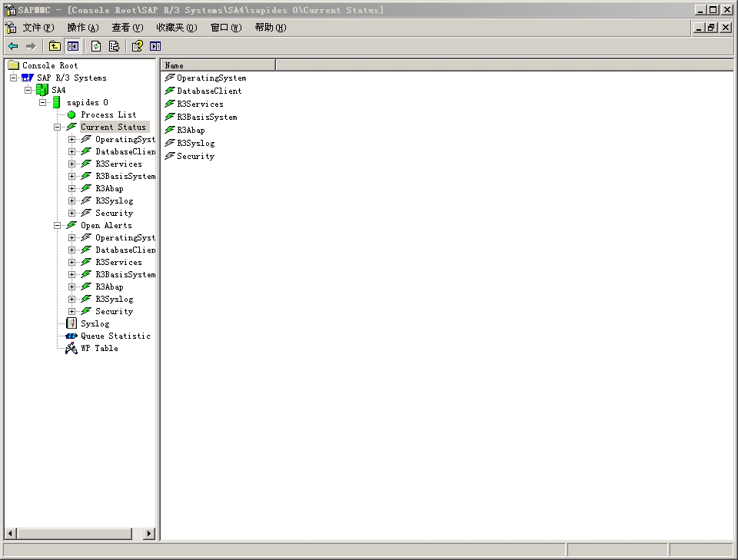Open the 文件(F) menu
The height and width of the screenshot is (560, 738).
tap(38, 28)
